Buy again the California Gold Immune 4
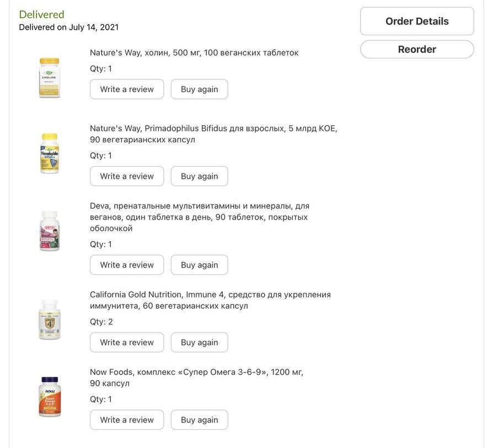 tap(199, 343)
